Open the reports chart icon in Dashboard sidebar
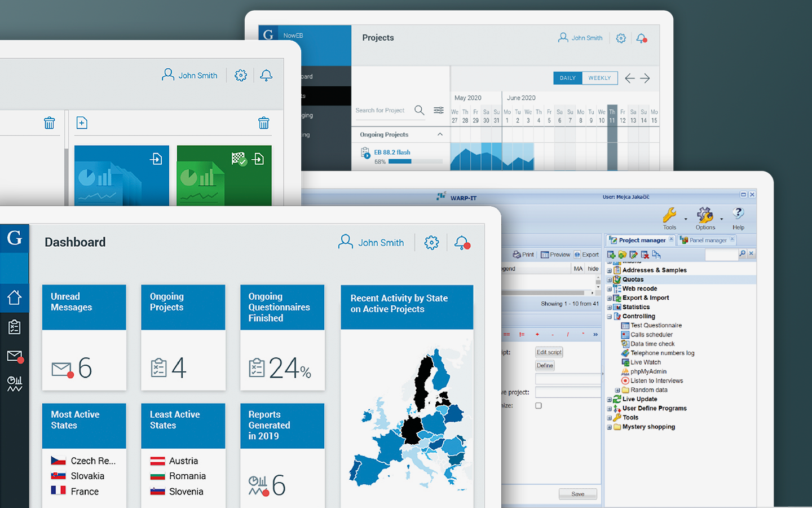 pyautogui.click(x=15, y=384)
